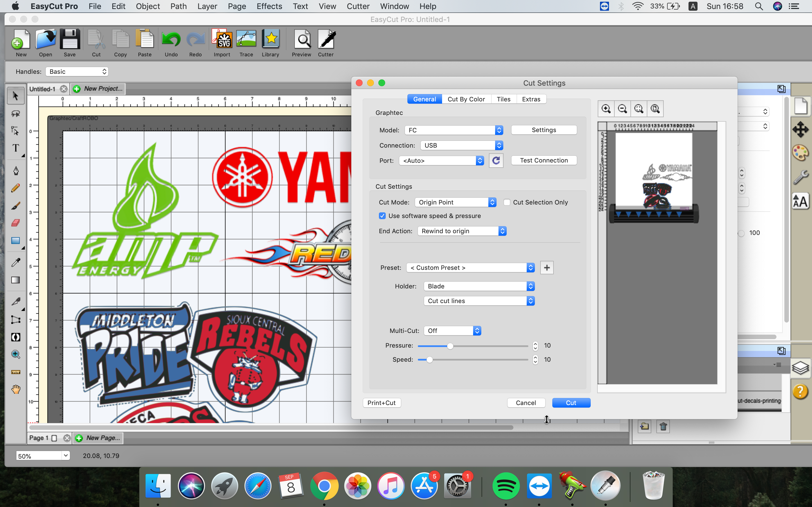
Task: Click the Print+Cut button
Action: click(x=381, y=403)
